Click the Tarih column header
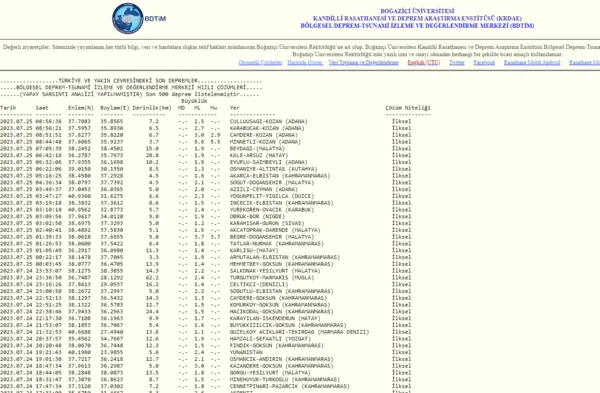Screen dimensions: 600x393 (8, 108)
